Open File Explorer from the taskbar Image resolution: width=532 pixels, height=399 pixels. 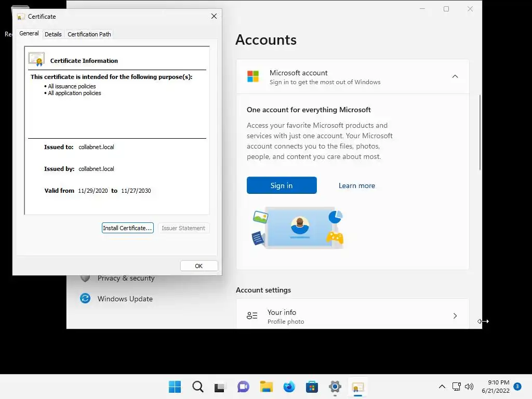pyautogui.click(x=267, y=387)
